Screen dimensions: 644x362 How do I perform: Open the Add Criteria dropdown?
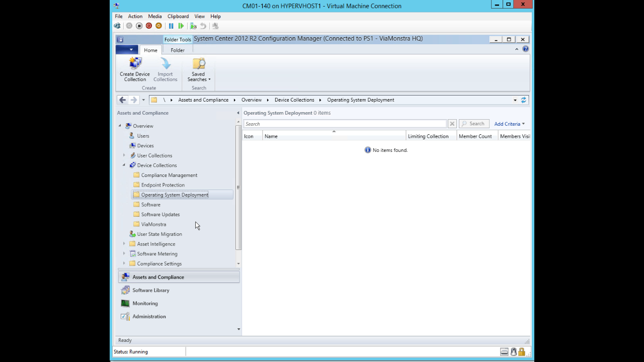point(509,124)
